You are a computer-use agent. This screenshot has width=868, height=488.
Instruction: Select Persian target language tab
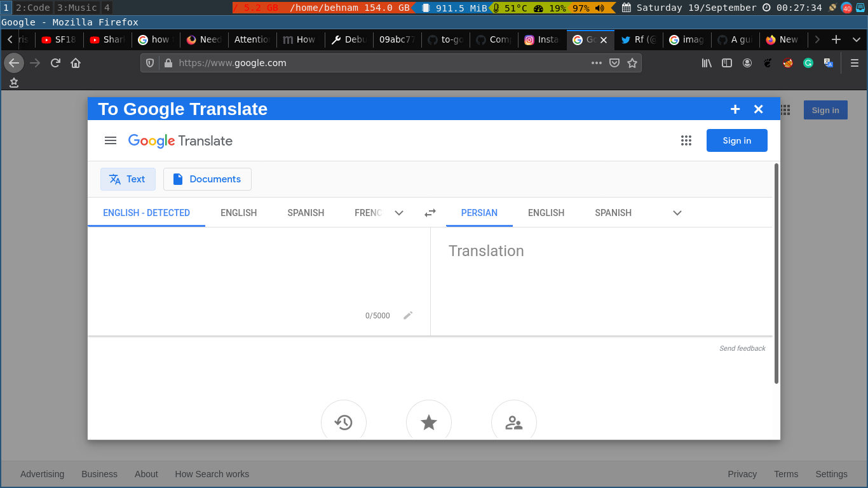[x=479, y=213]
